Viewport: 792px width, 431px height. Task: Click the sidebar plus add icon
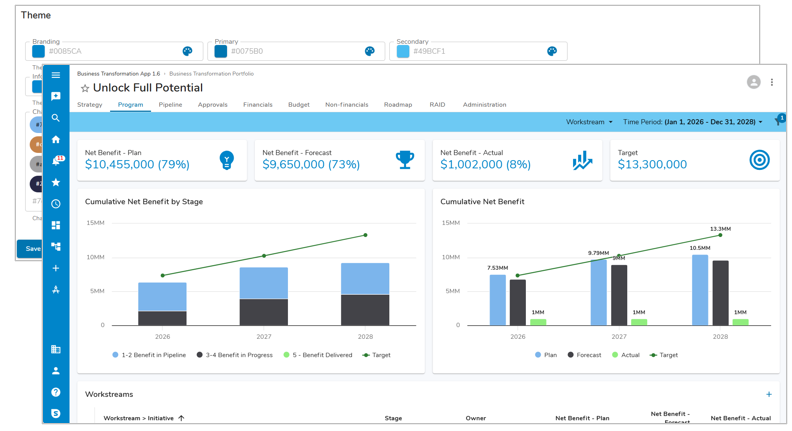click(x=56, y=268)
